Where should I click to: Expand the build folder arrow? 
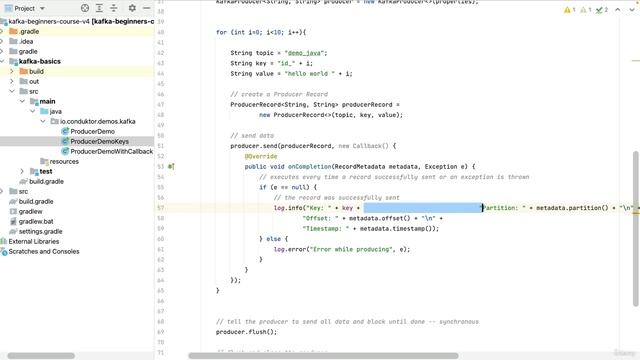pos(12,71)
